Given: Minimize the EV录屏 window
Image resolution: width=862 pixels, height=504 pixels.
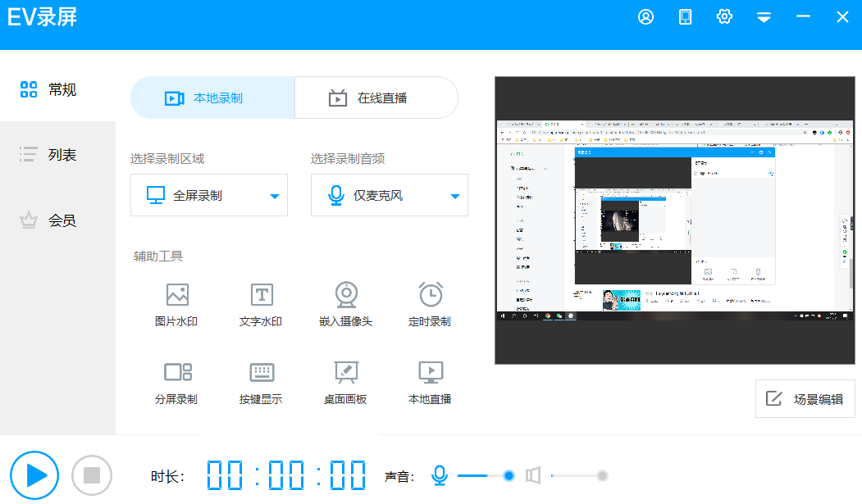Looking at the screenshot, I should [803, 16].
